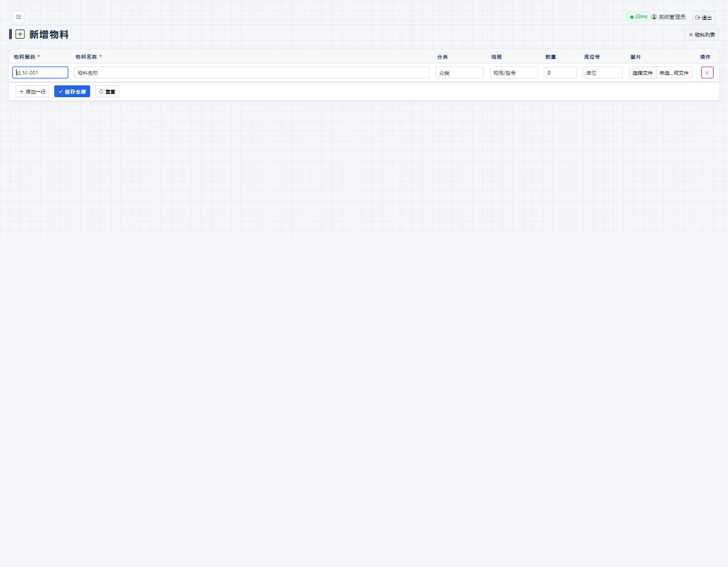Screen dimensions: 728x567
Task: Click the 未选…何文件 file status text
Action: (674, 72)
